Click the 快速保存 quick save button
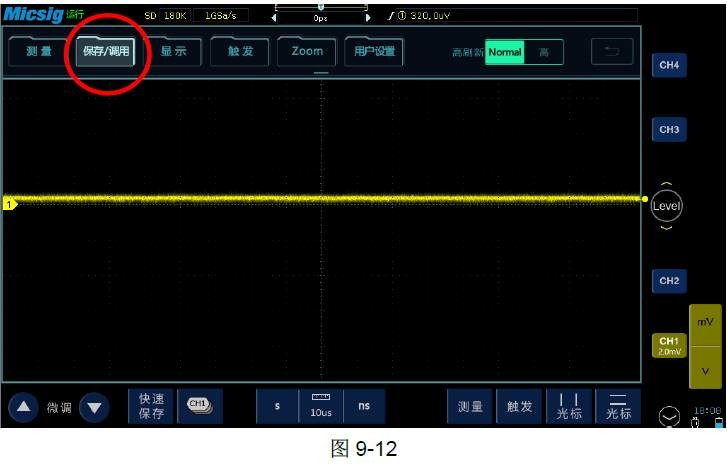727x466 pixels. tap(151, 405)
